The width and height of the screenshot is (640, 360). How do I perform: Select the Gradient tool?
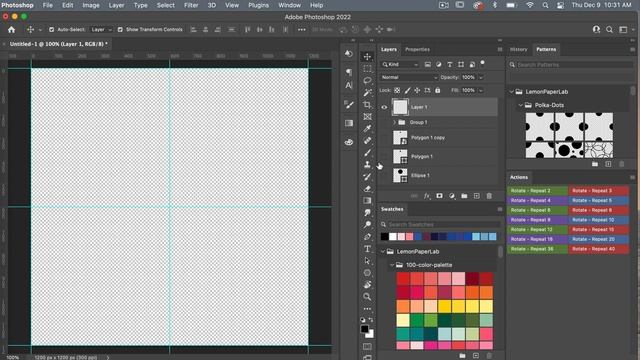click(x=367, y=200)
